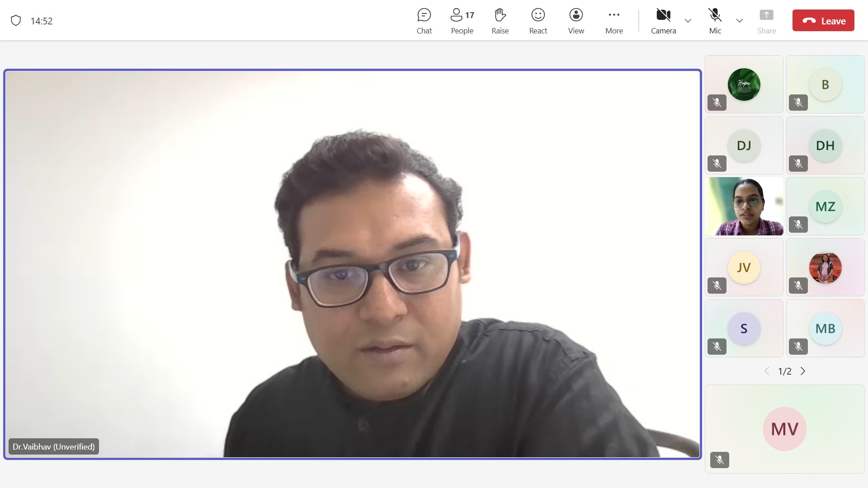Select the woman's live video tile
The image size is (868, 488).
744,206
